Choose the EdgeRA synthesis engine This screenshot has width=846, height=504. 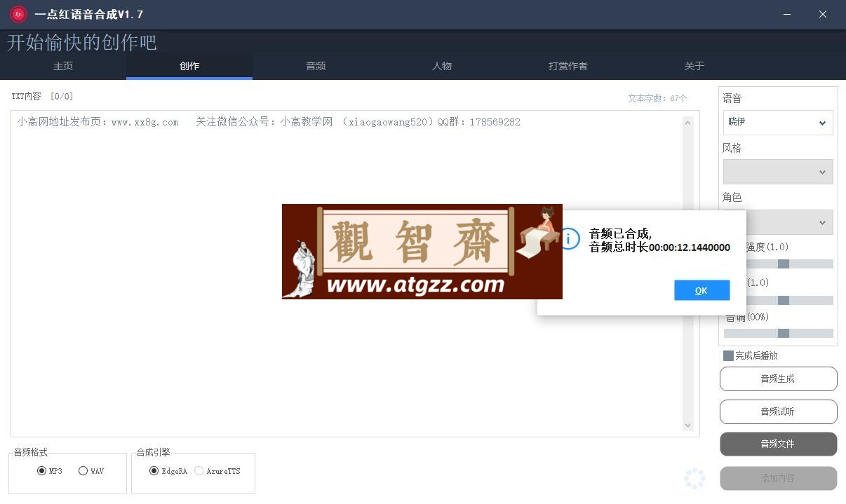pyautogui.click(x=168, y=471)
